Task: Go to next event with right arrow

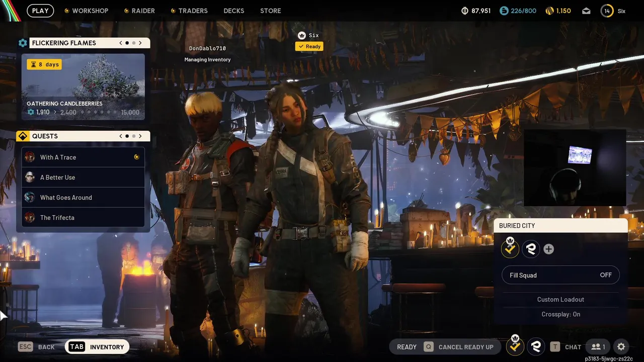Action: 140,43
